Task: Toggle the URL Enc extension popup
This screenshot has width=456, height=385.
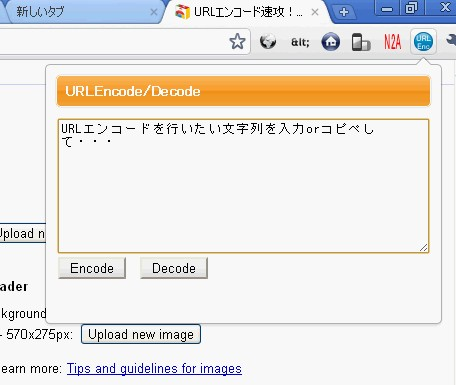Action: pyautogui.click(x=423, y=42)
